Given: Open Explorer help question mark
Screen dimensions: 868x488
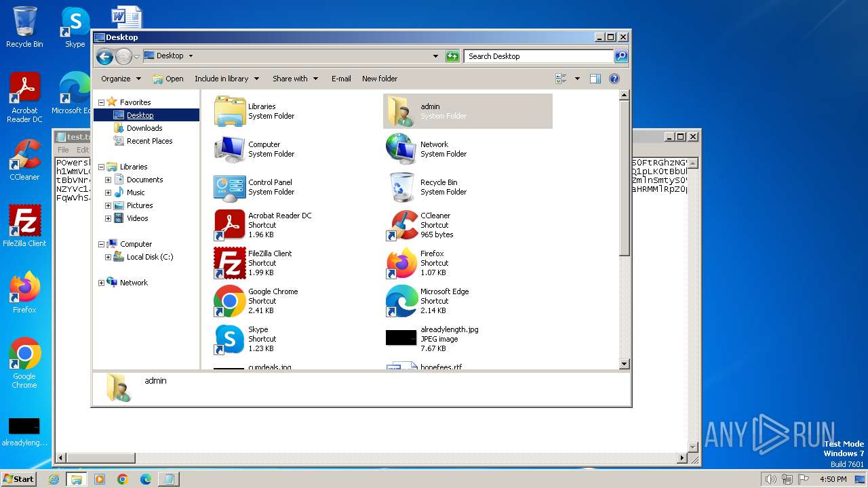Looking at the screenshot, I should tap(614, 79).
